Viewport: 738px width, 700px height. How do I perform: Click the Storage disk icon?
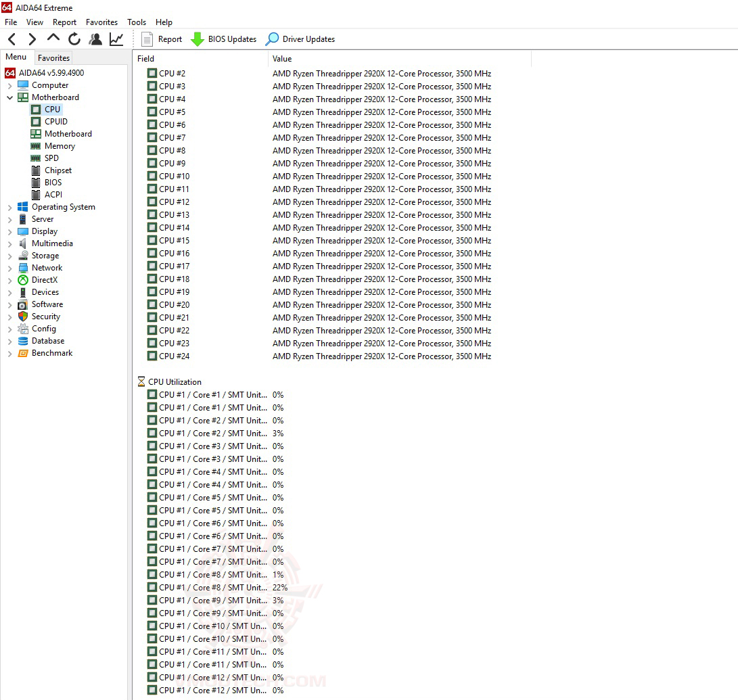(23, 256)
